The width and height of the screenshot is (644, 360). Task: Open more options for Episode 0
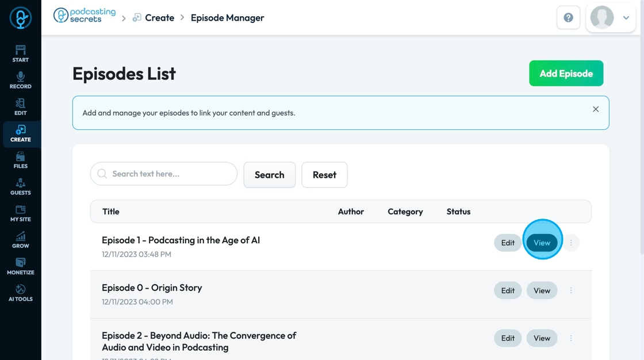point(571,290)
